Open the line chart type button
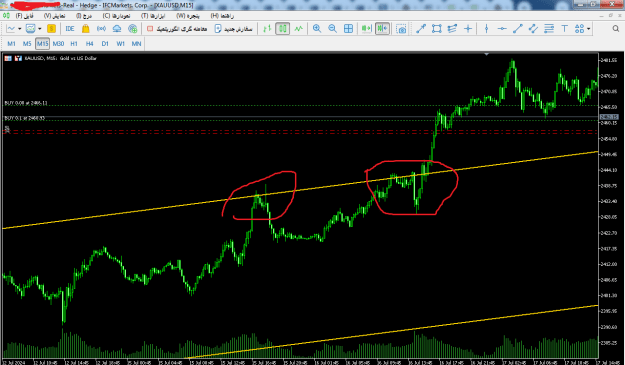The height and width of the screenshot is (365, 625). (10, 29)
